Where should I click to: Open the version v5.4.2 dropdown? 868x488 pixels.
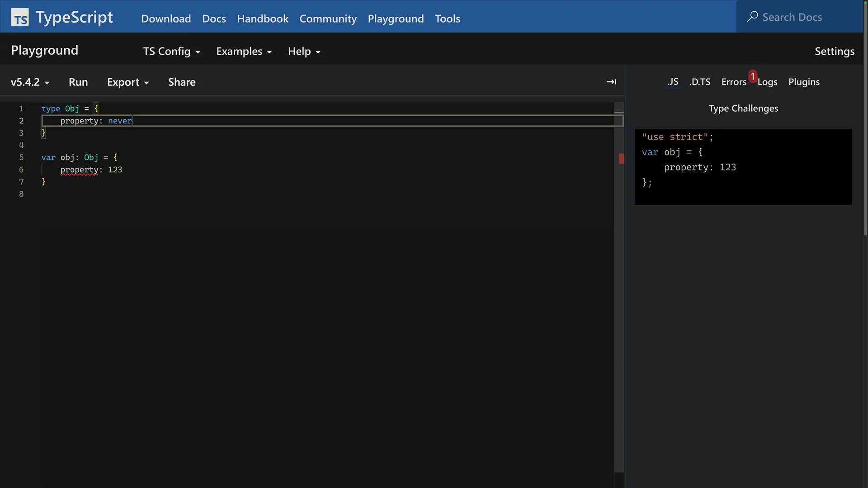[30, 82]
